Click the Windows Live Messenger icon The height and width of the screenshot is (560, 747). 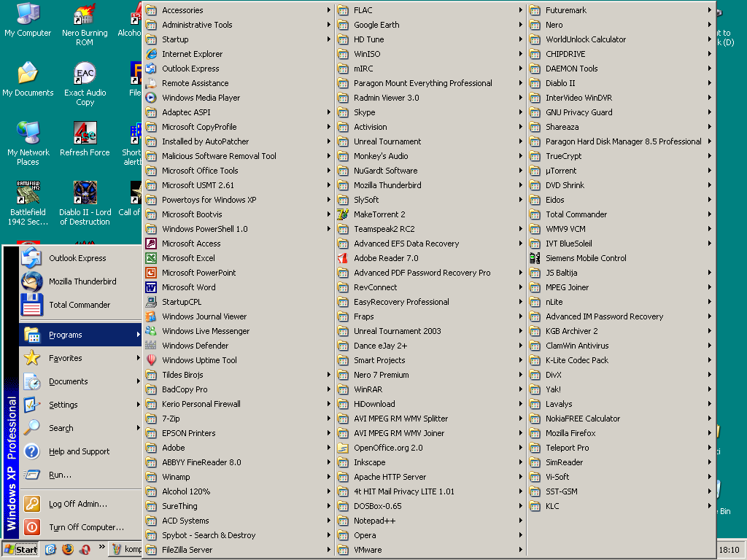pyautogui.click(x=151, y=331)
